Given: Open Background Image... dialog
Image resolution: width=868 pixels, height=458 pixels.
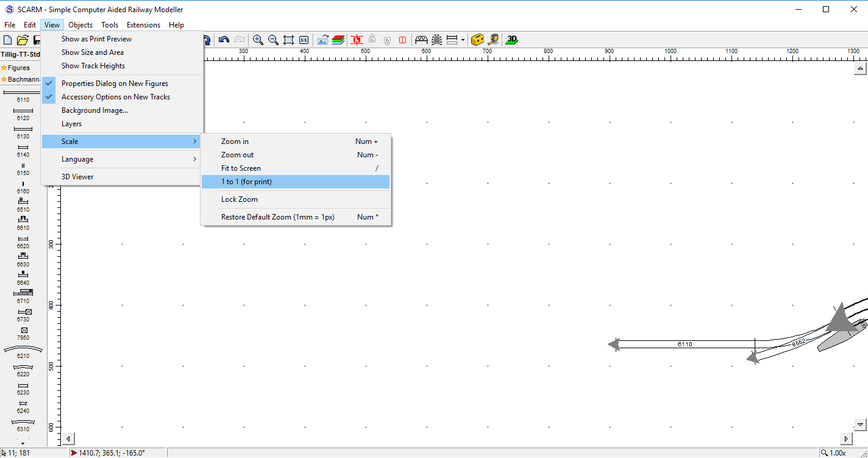Looking at the screenshot, I should [122, 110].
